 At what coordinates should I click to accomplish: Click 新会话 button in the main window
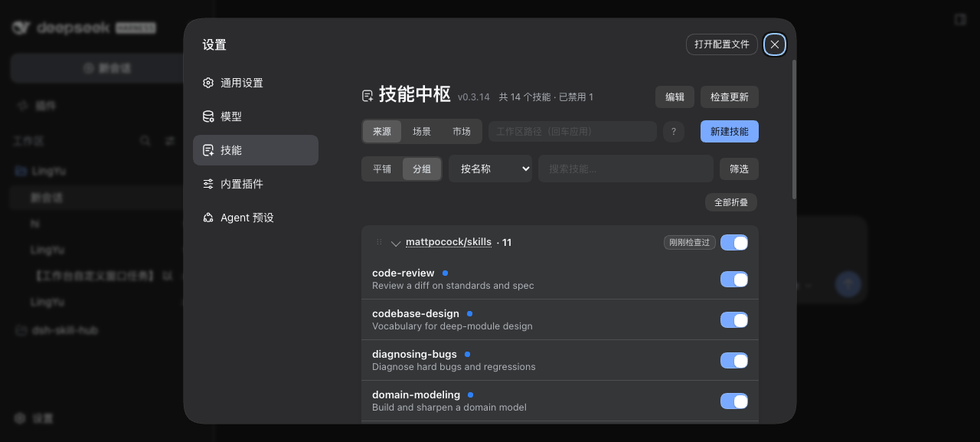tap(107, 68)
